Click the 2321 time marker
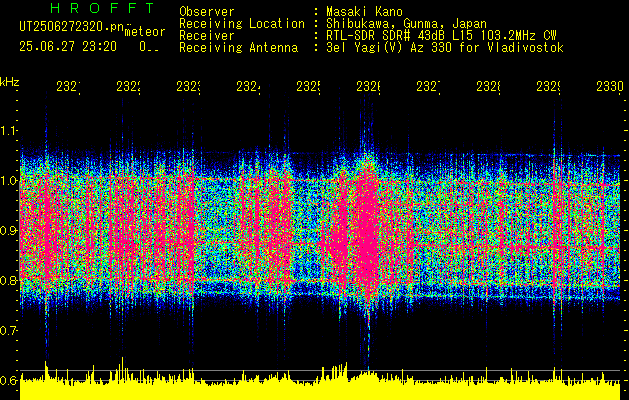 tap(68, 86)
